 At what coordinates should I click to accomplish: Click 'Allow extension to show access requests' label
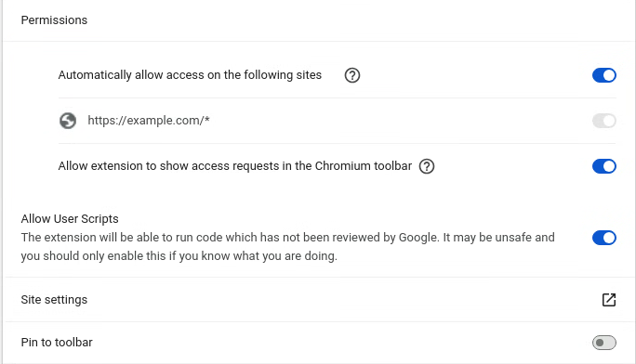coord(235,166)
